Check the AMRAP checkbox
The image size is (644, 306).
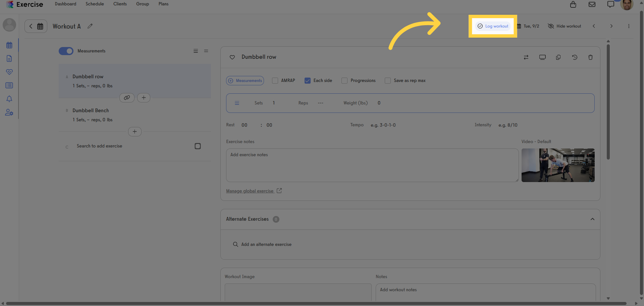[x=275, y=81]
